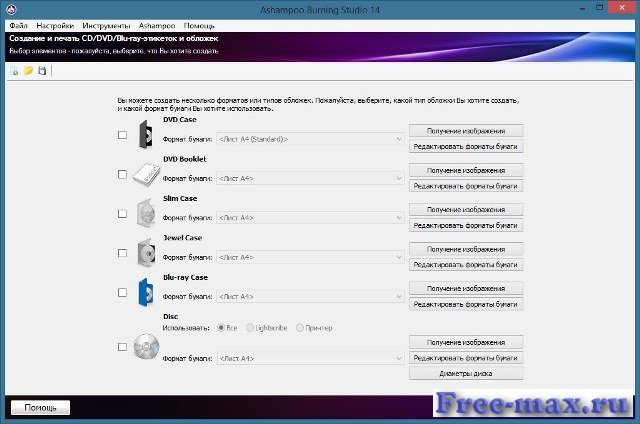
Task: Click 'Редактировать форматы бумаги' for DVD Case
Action: click(x=466, y=147)
